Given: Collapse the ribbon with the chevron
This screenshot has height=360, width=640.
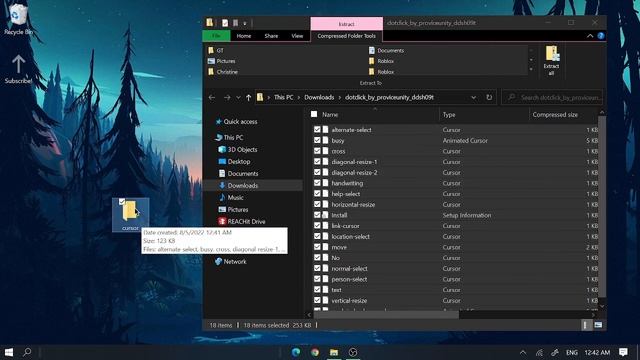Looking at the screenshot, I should point(590,36).
